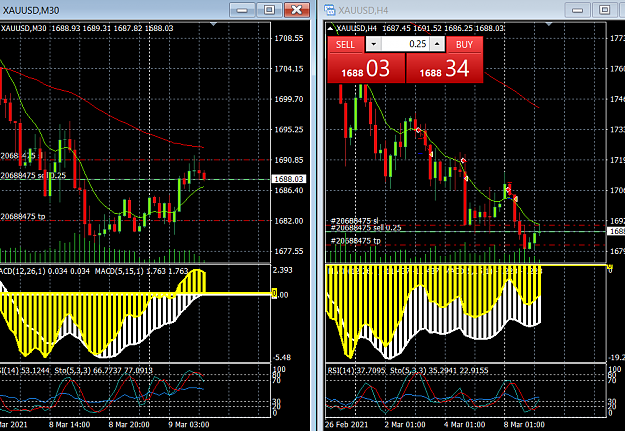Click the 1682.00 price scale value

pyautogui.click(x=289, y=221)
